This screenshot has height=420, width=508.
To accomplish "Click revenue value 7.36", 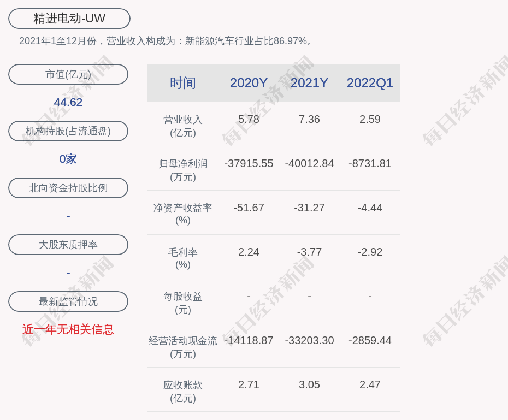I will point(309,119).
